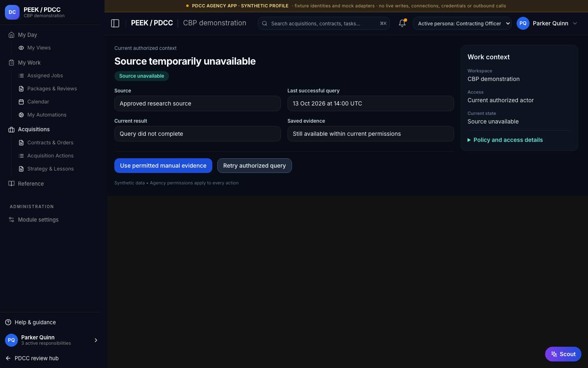This screenshot has width=588, height=368.
Task: Click the PQ avatar in the top bar
Action: pos(523,23)
